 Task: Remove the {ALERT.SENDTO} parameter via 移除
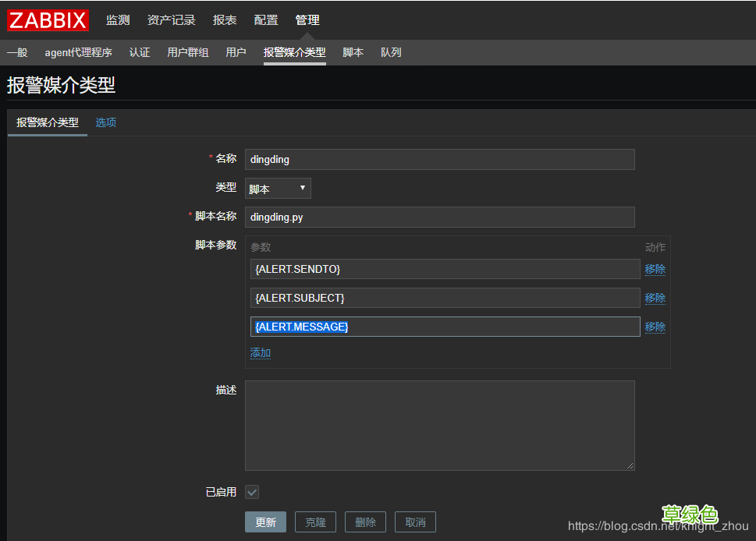655,269
